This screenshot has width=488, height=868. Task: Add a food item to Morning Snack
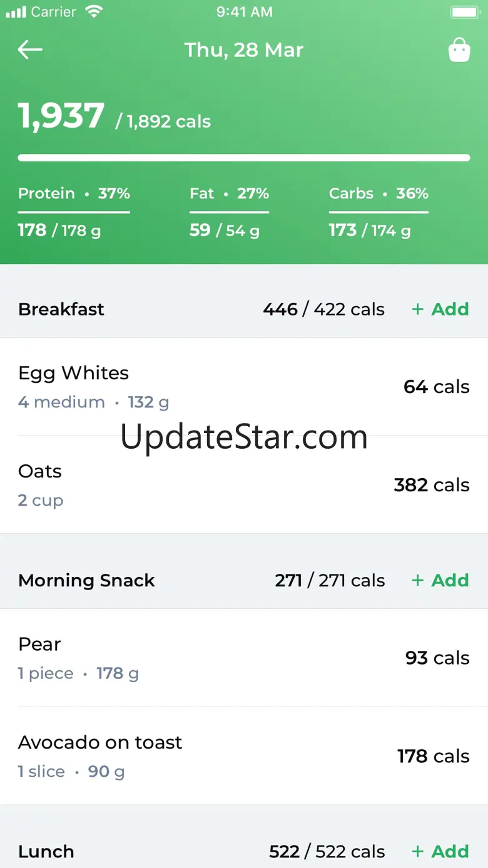pyautogui.click(x=440, y=580)
